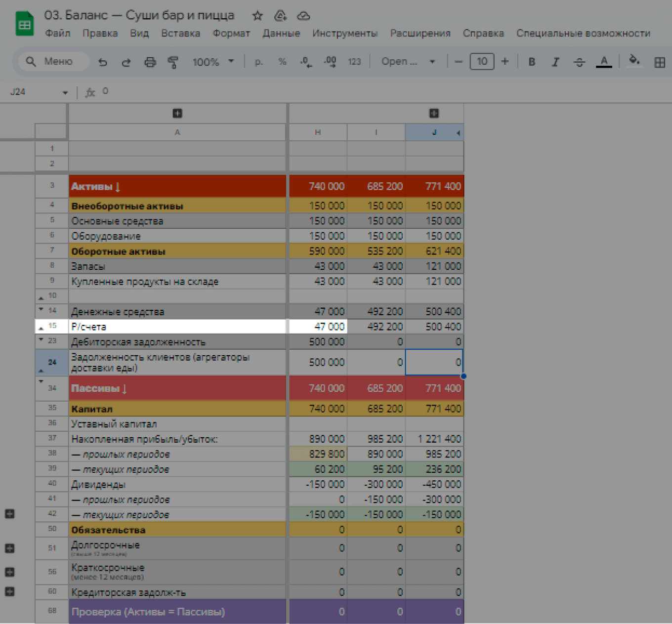Toggle Italic formatting
This screenshot has height=624, width=672.
tap(555, 62)
